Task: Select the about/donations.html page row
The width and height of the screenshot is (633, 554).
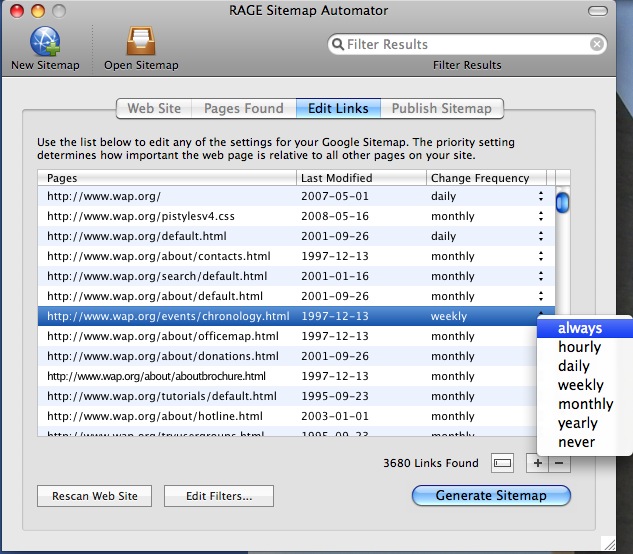Action: pos(287,356)
